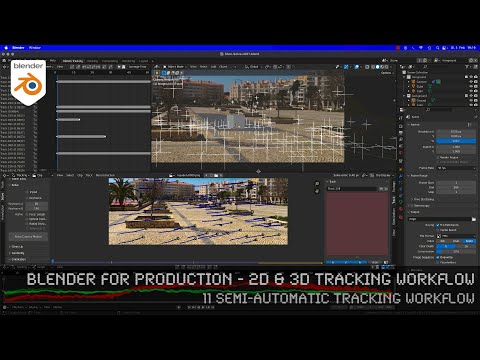Image resolution: width=480 pixels, height=360 pixels.
Task: Select 16 color depth button
Action: tap(466, 246)
